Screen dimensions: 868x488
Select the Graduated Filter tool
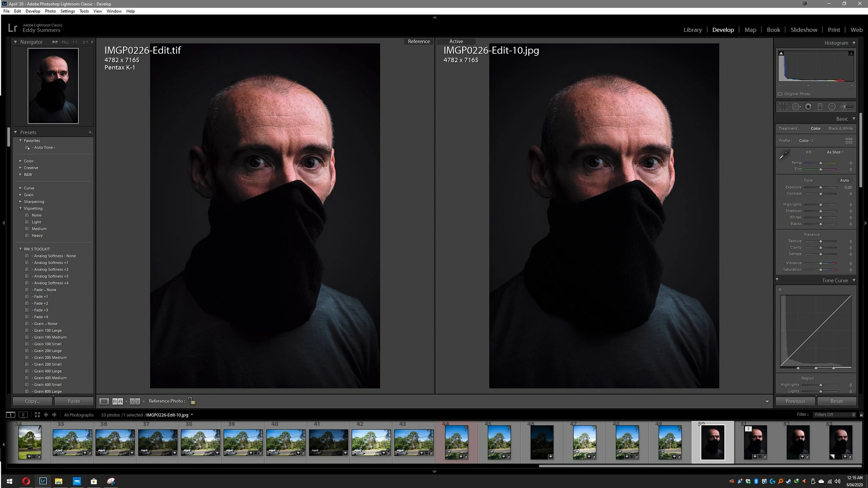point(820,107)
